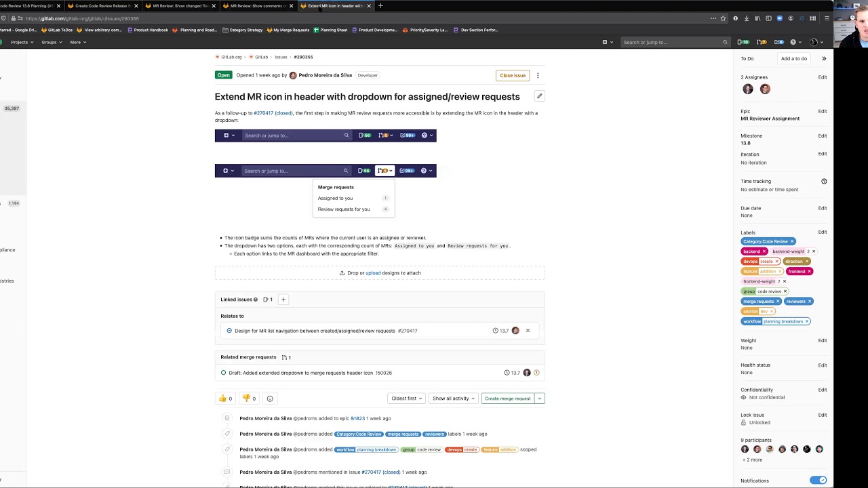Screen dimensions: 868x488
Task: Click the time tracking help icon
Action: pyautogui.click(x=824, y=182)
